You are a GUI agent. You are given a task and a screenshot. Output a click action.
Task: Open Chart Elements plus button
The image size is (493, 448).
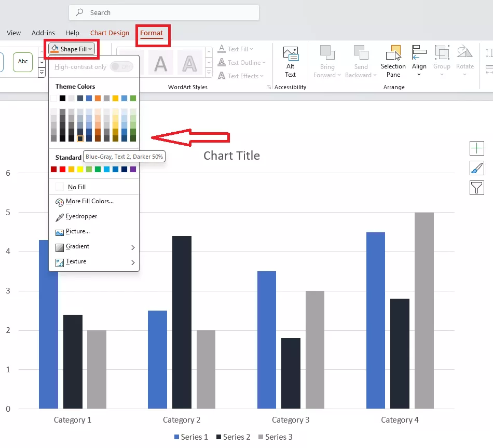(x=476, y=148)
